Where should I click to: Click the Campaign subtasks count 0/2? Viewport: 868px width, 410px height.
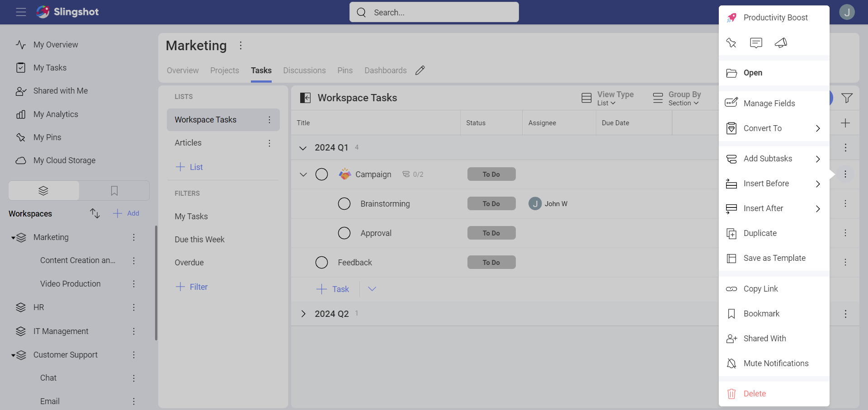point(413,174)
